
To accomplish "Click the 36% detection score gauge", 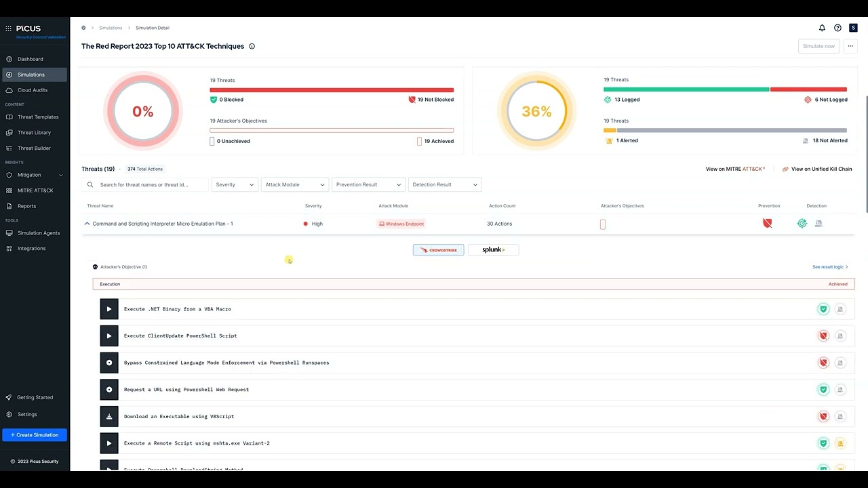I will tap(536, 111).
